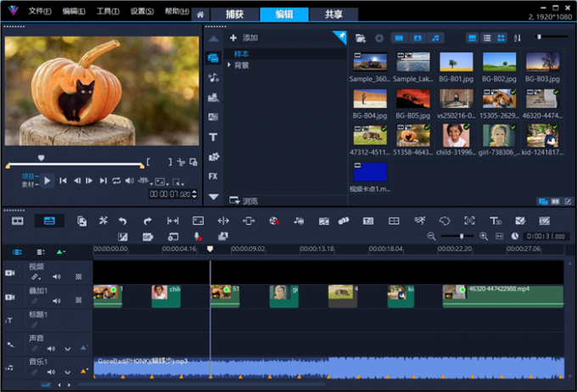Click the 添加 add folder button
577x392 pixels.
pos(244,38)
